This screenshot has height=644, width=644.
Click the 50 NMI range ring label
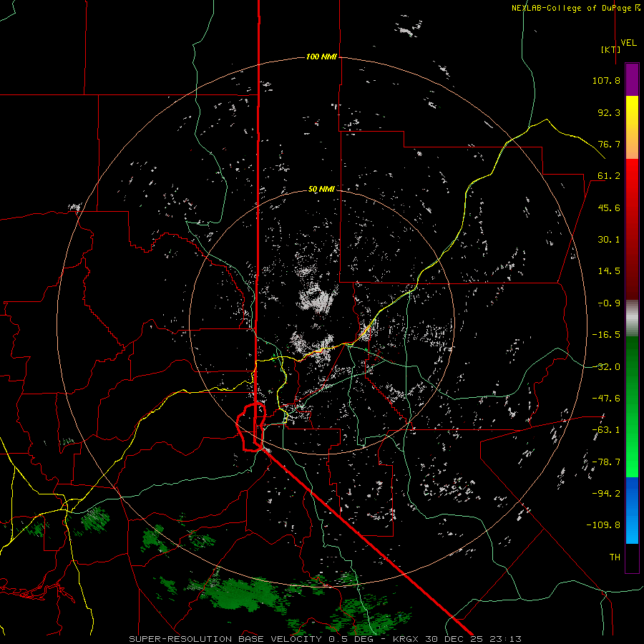coord(321,190)
